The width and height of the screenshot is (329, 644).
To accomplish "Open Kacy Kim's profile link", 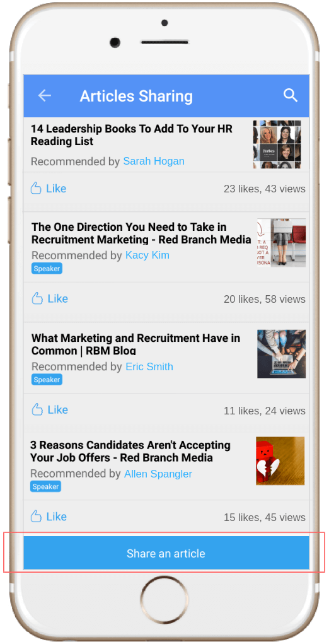I will [147, 255].
